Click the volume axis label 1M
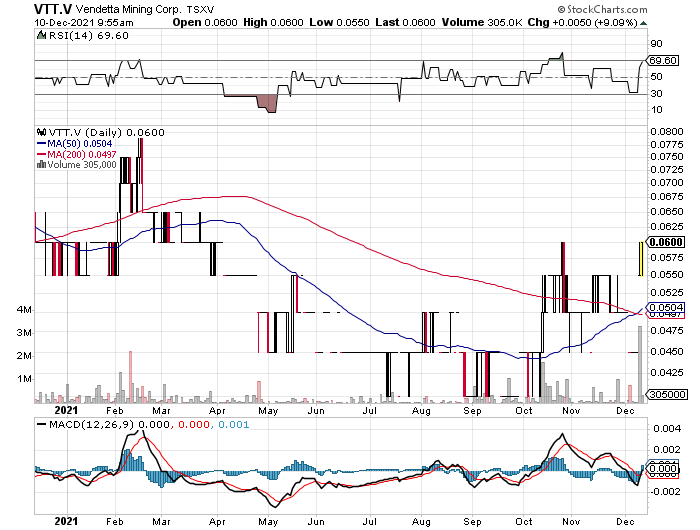This screenshot has height=530, width=700. point(24,379)
